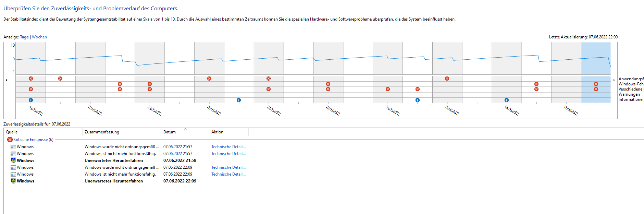Image resolution: width=644 pixels, height=214 pixels.
Task: Click the miscellaneous failure icon on 27.05.2022
Action: (269, 89)
